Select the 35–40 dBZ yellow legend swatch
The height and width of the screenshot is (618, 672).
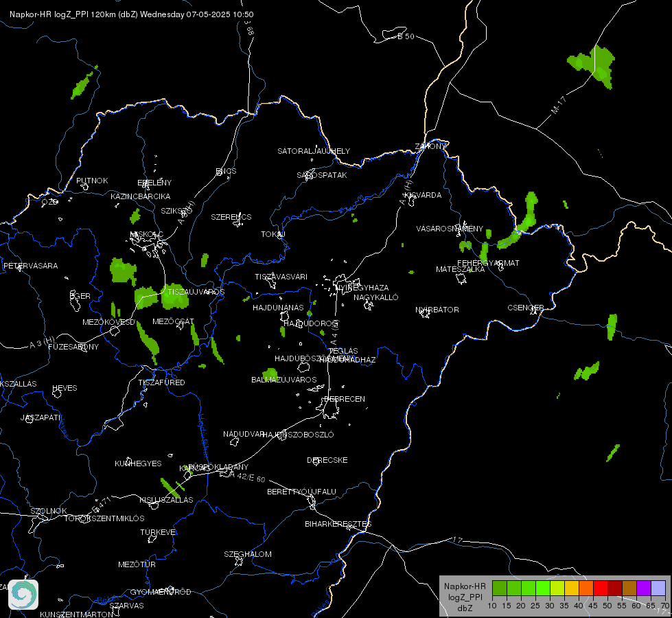click(572, 588)
